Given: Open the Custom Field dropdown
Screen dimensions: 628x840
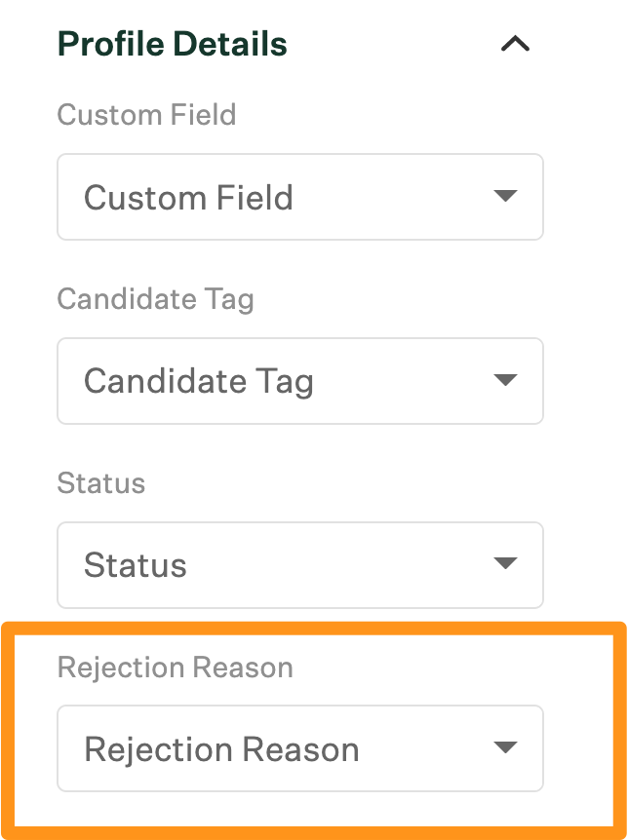Looking at the screenshot, I should tap(299, 196).
